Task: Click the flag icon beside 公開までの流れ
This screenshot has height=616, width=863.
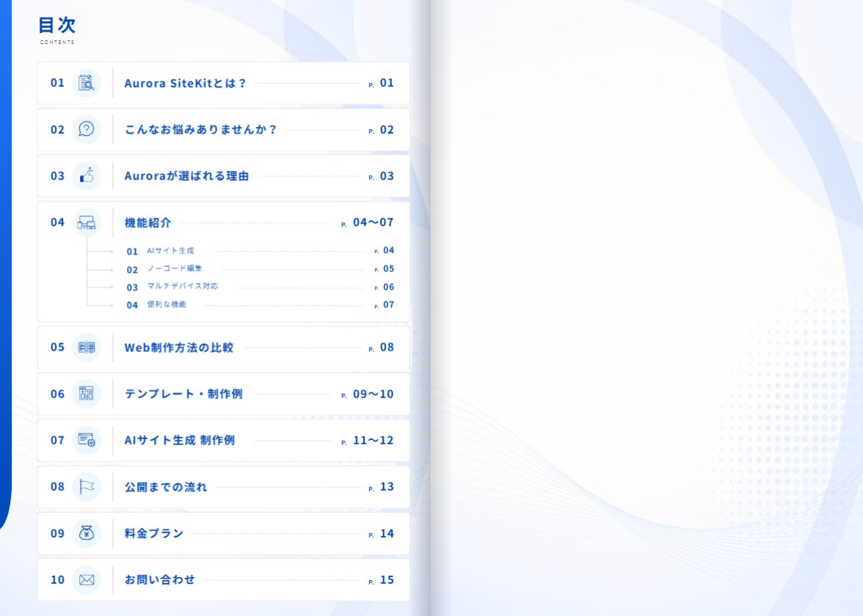Action: click(x=87, y=487)
